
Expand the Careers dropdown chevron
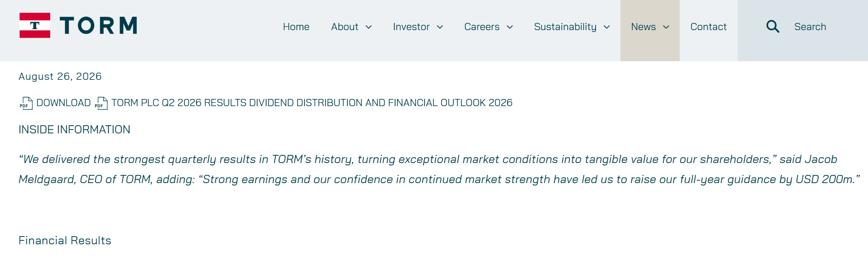pos(510,27)
